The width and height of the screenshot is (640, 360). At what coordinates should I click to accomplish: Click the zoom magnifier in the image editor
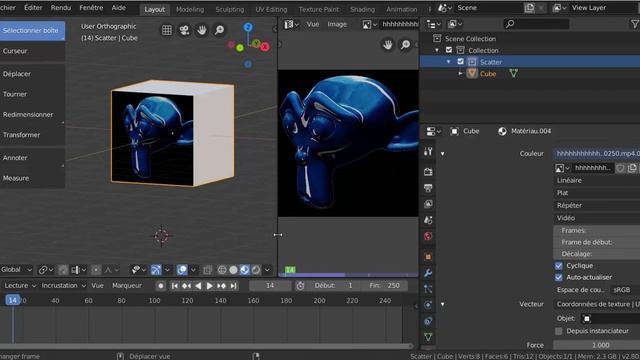pos(405,44)
